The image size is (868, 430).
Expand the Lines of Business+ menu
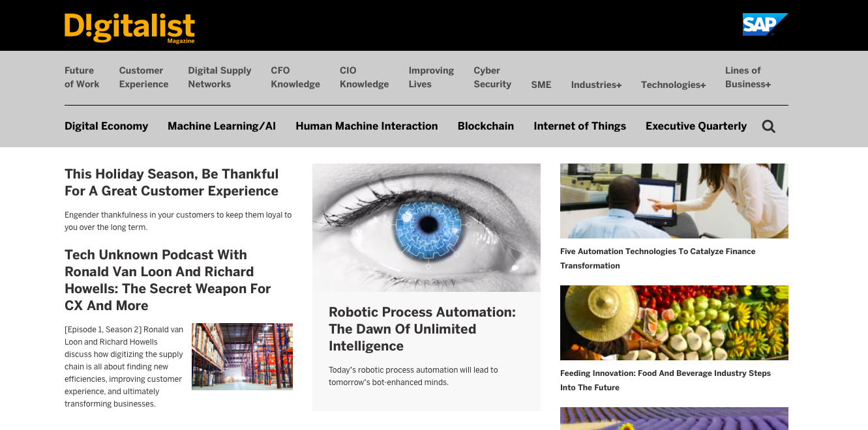coord(748,78)
